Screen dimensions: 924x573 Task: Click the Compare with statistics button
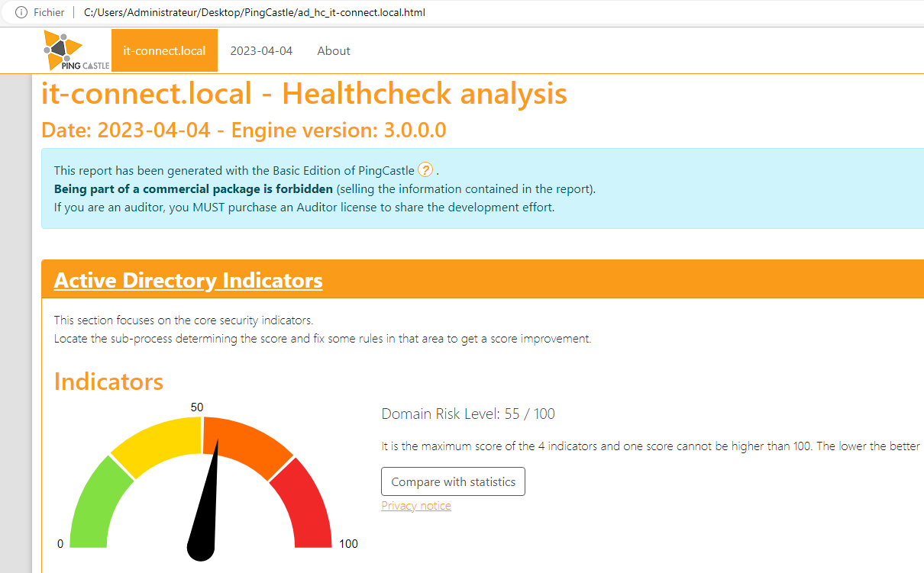pyautogui.click(x=453, y=481)
